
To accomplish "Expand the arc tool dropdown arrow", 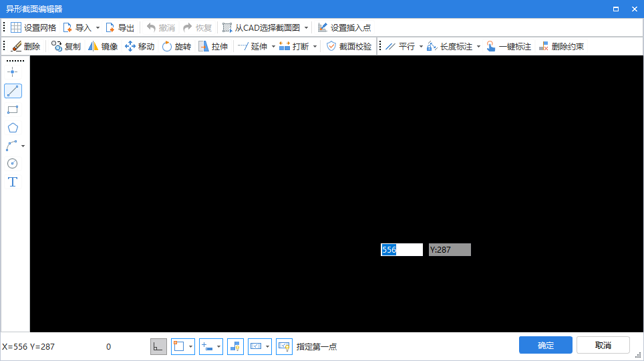I will click(x=23, y=146).
